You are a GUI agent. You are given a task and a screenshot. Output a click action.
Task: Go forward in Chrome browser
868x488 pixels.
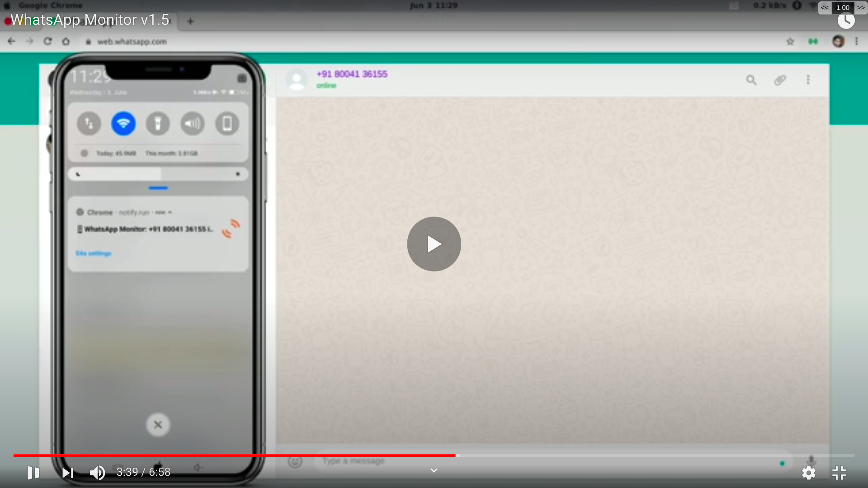click(x=30, y=42)
